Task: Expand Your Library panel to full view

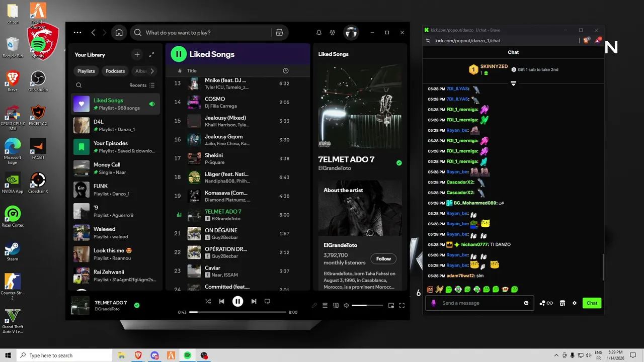Action: coord(152,55)
